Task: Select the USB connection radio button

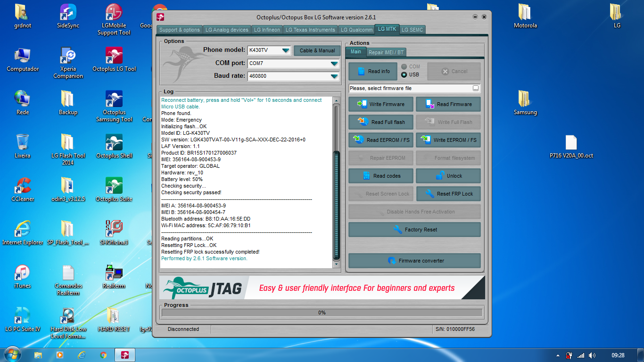Action: 404,74
